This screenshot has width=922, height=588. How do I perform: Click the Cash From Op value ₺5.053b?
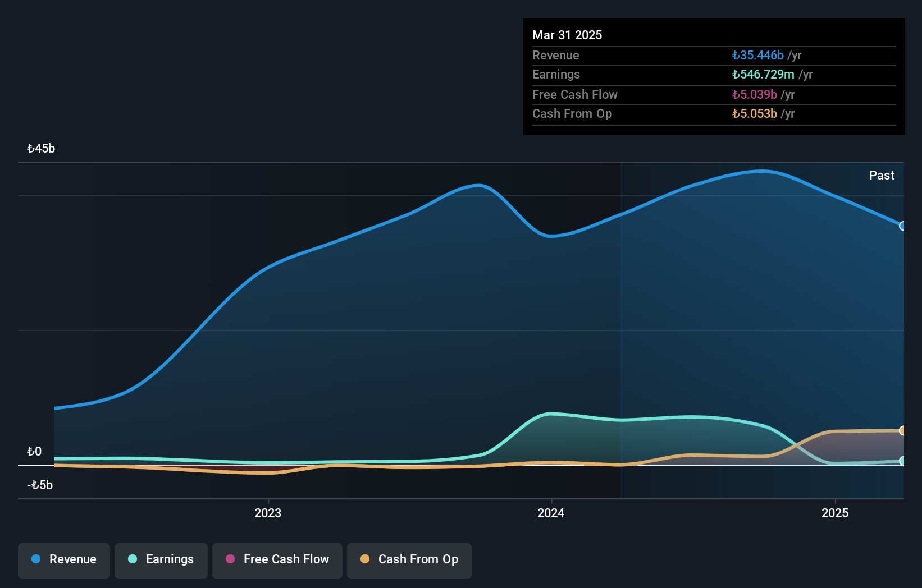[x=754, y=114]
